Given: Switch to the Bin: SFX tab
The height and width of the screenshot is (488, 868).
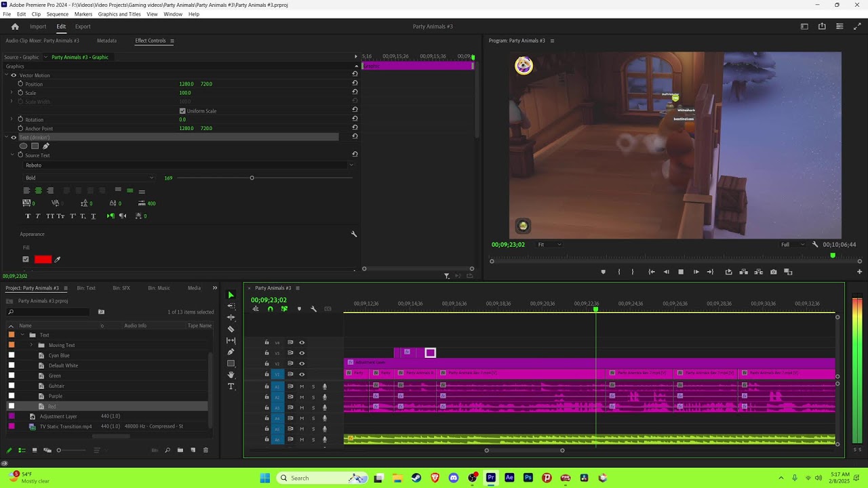Looking at the screenshot, I should pyautogui.click(x=121, y=288).
